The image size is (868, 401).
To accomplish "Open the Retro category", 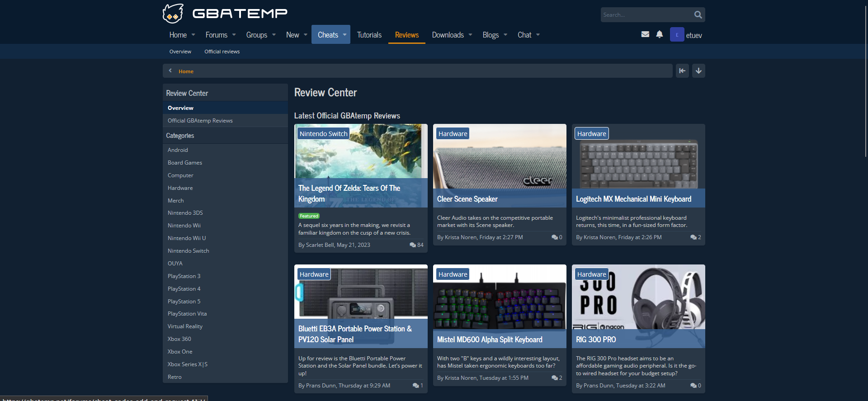I will [x=175, y=377].
